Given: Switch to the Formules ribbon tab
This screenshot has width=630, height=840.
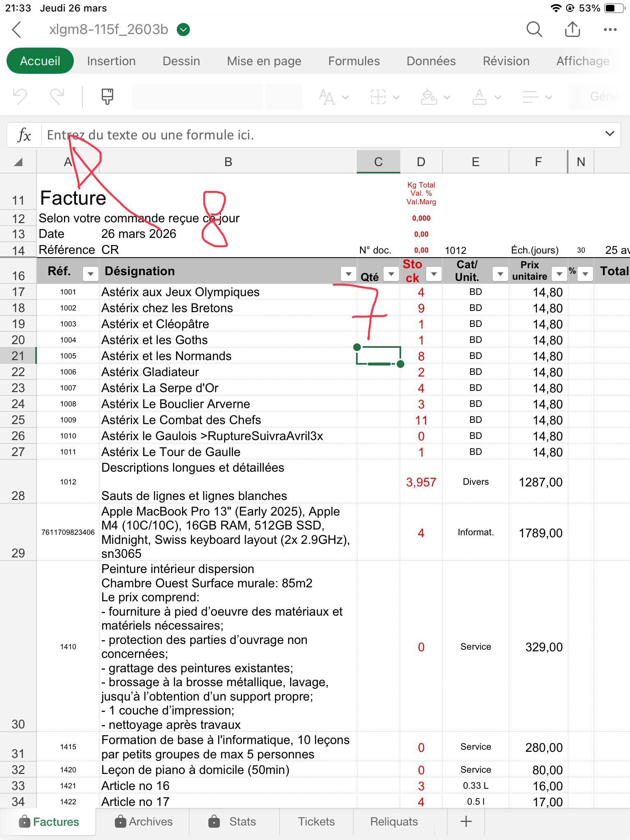Looking at the screenshot, I should (354, 61).
